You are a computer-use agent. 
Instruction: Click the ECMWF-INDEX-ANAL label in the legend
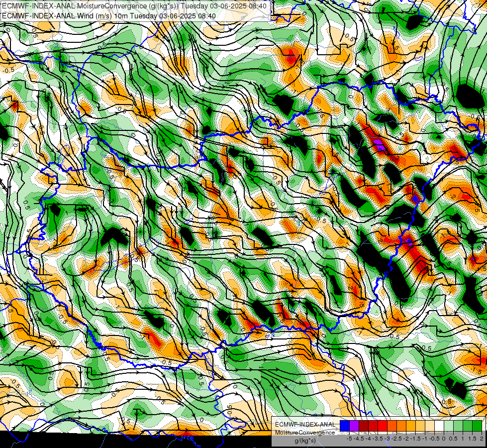coord(305,425)
